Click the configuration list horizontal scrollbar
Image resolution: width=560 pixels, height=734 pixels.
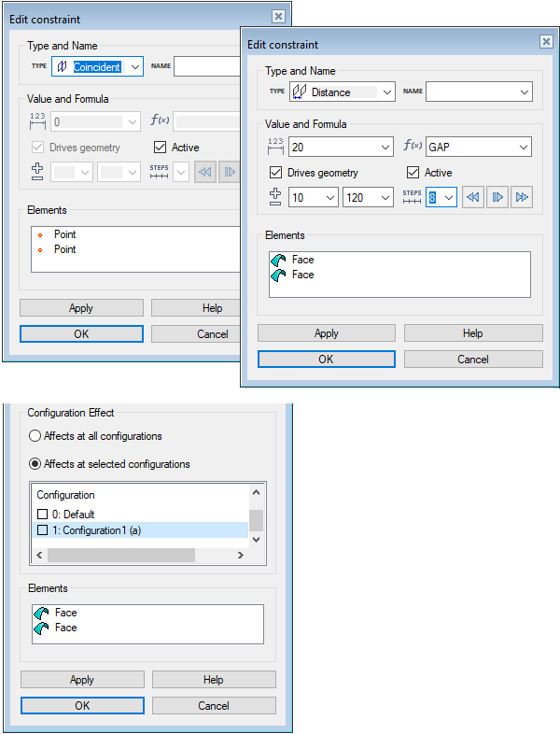121,556
